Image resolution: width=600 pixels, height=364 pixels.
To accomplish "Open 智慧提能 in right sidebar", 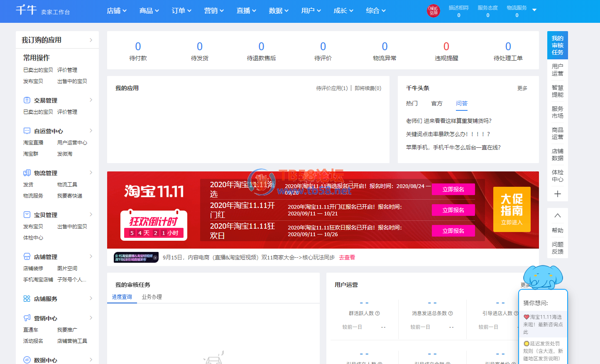I will [558, 91].
